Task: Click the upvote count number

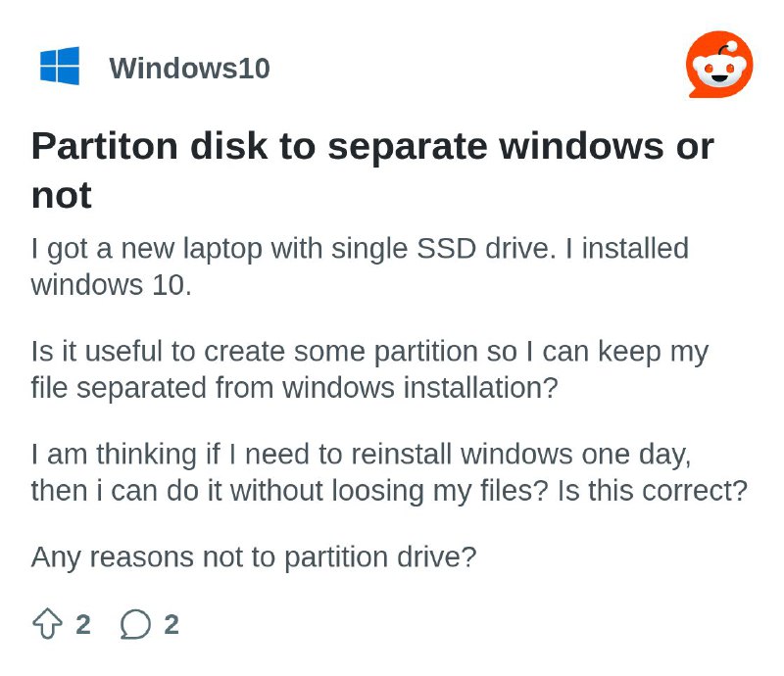Action: (83, 624)
